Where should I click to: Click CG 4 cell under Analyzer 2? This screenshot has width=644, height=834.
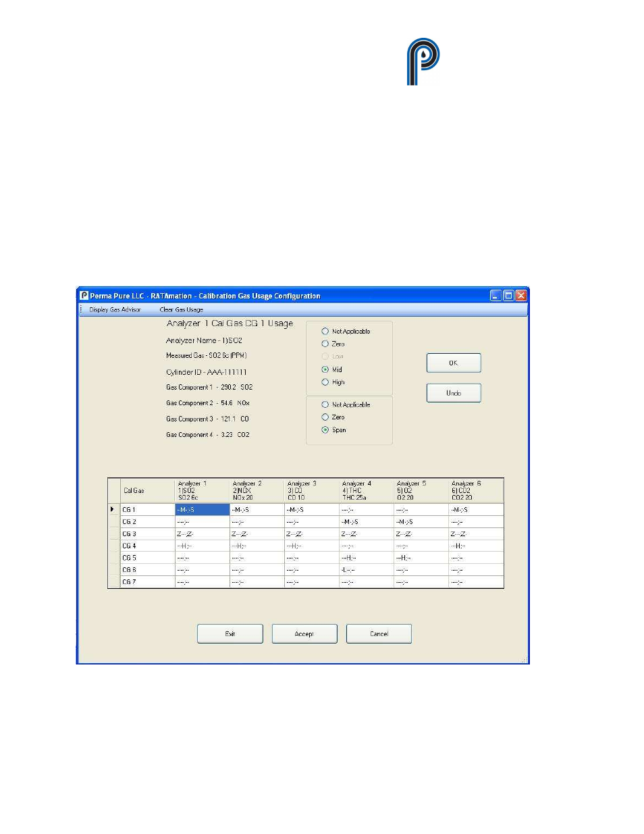click(257, 546)
